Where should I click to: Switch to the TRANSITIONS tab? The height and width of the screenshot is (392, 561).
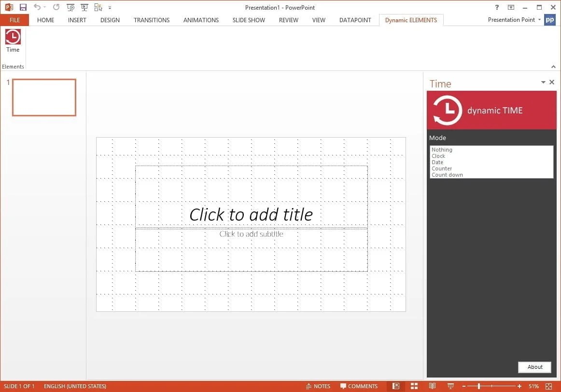[x=151, y=20]
